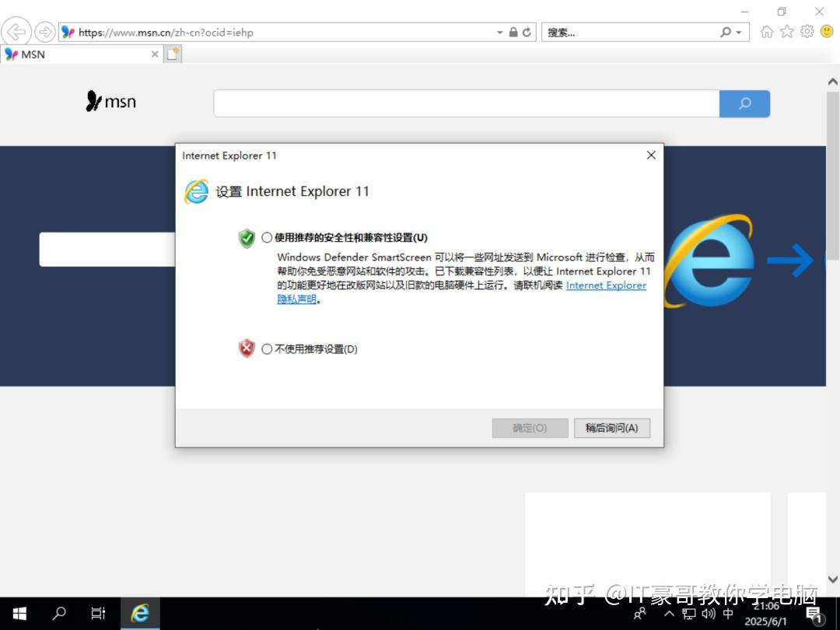Open the Tools gear icon
The image size is (840, 630).
pyautogui.click(x=807, y=31)
